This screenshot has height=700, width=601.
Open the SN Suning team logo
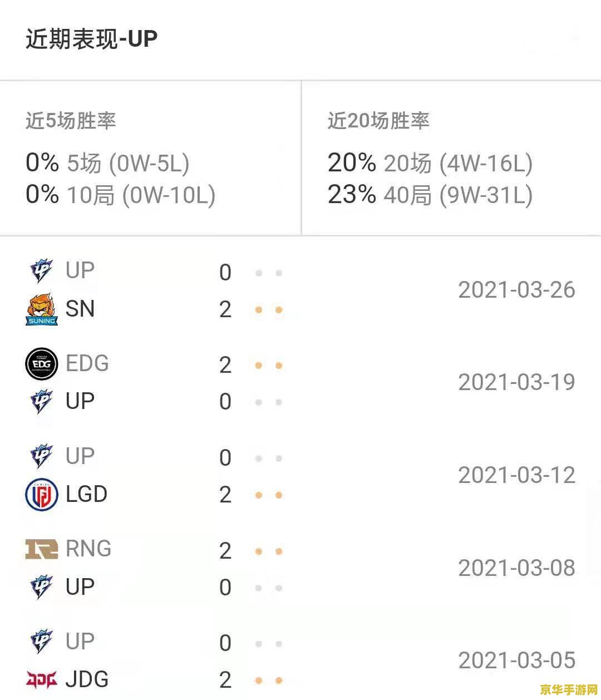point(42,309)
